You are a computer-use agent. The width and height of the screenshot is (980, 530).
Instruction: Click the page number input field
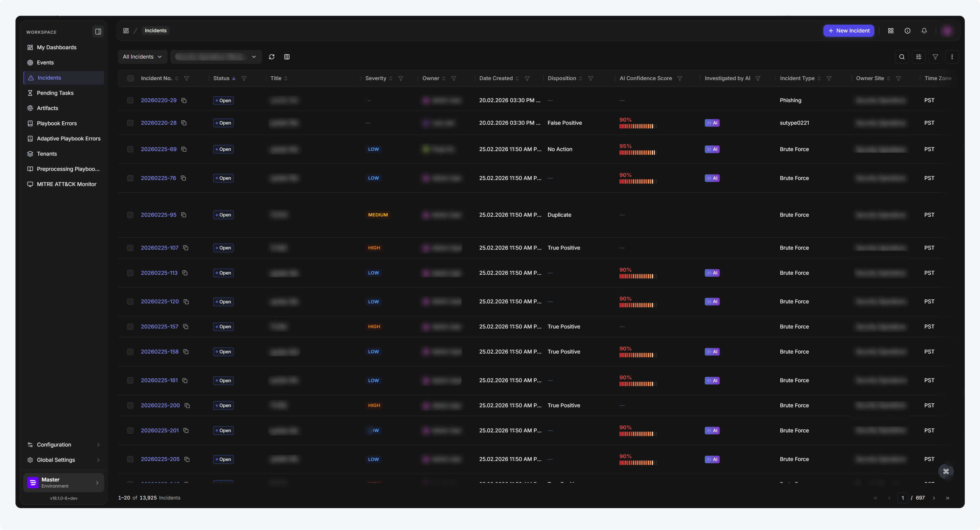902,498
